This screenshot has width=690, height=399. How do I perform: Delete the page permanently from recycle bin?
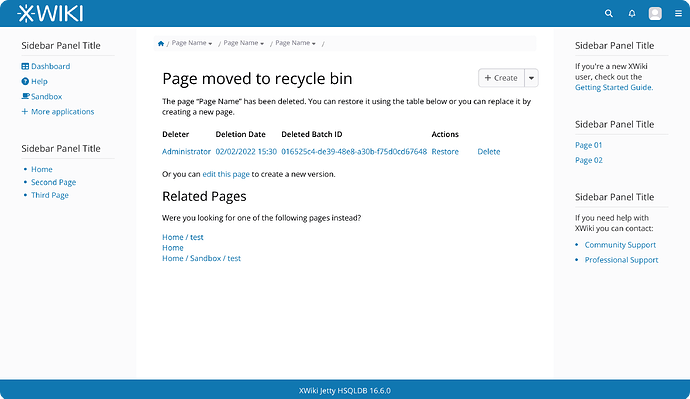point(489,151)
